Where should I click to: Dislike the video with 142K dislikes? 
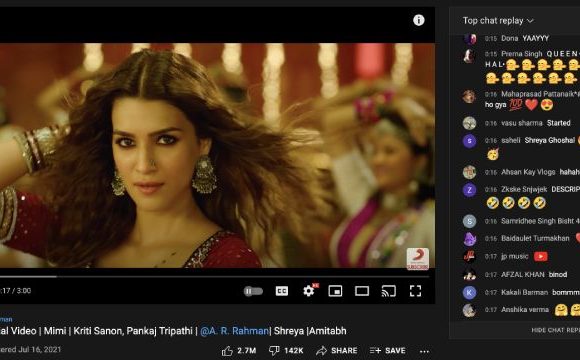286,351
